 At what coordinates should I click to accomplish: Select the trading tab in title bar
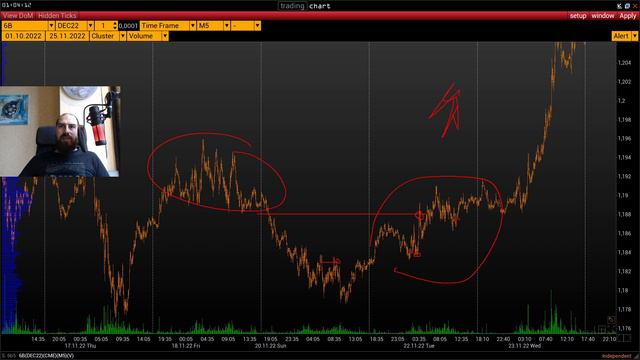pyautogui.click(x=292, y=6)
